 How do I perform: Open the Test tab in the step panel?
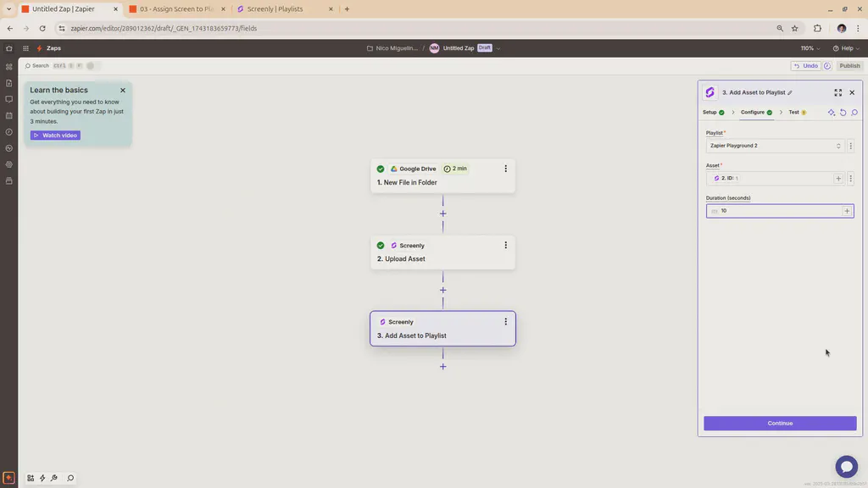tap(795, 112)
